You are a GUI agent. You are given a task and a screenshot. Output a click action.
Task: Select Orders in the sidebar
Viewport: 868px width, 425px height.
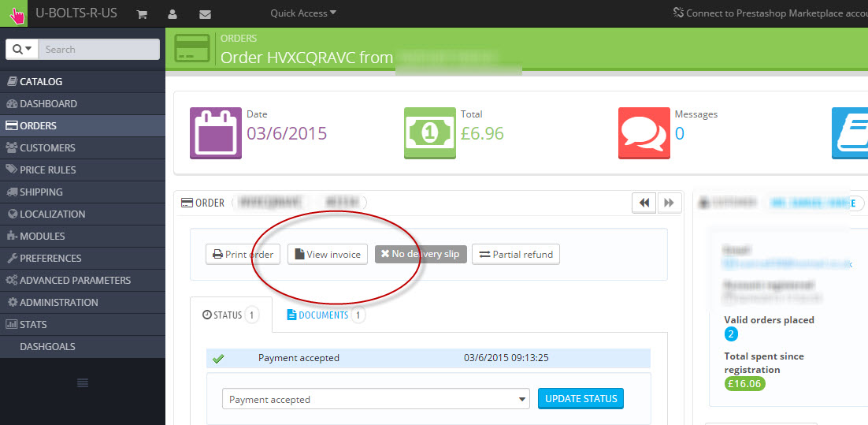coord(83,126)
